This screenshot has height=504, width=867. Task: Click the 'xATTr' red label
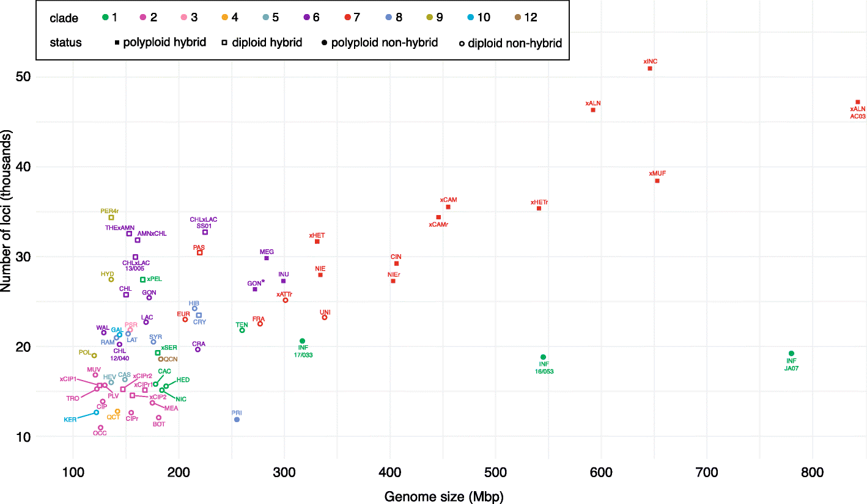284,294
